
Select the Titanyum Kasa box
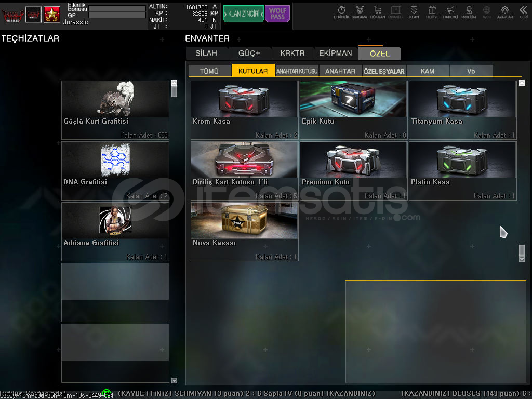463,110
